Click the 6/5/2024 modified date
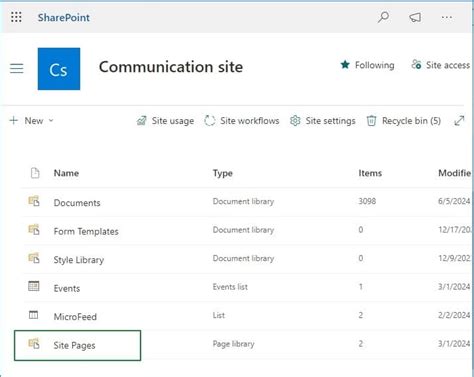Screen dimensions: 474x377 (454, 201)
